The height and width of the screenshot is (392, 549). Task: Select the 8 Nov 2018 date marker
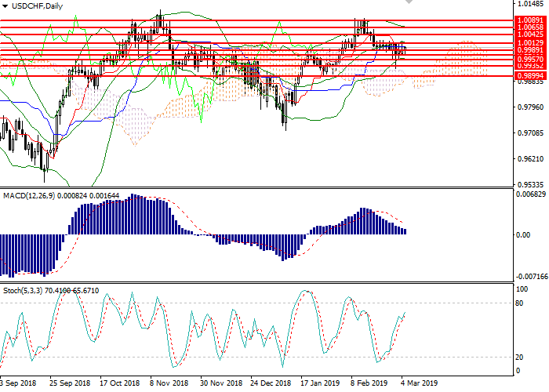click(169, 384)
